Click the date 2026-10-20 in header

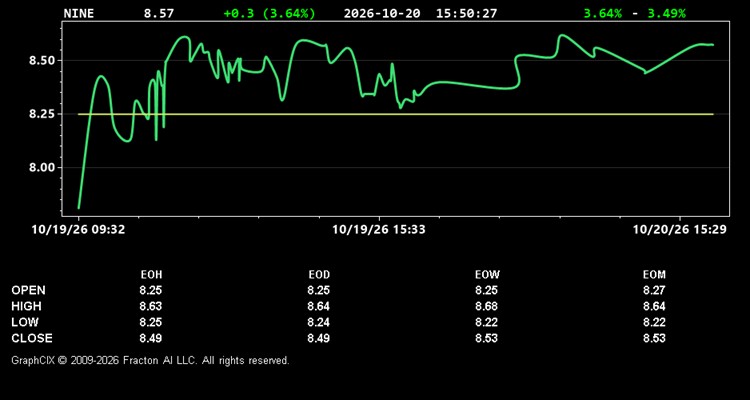pos(382,13)
